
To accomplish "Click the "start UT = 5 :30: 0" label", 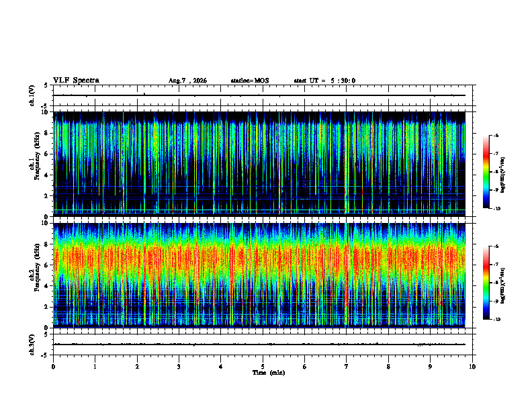I will [324, 81].
